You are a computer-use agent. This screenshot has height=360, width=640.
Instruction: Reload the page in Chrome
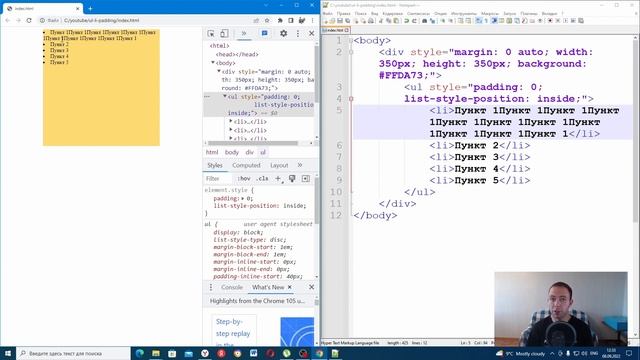(29, 20)
